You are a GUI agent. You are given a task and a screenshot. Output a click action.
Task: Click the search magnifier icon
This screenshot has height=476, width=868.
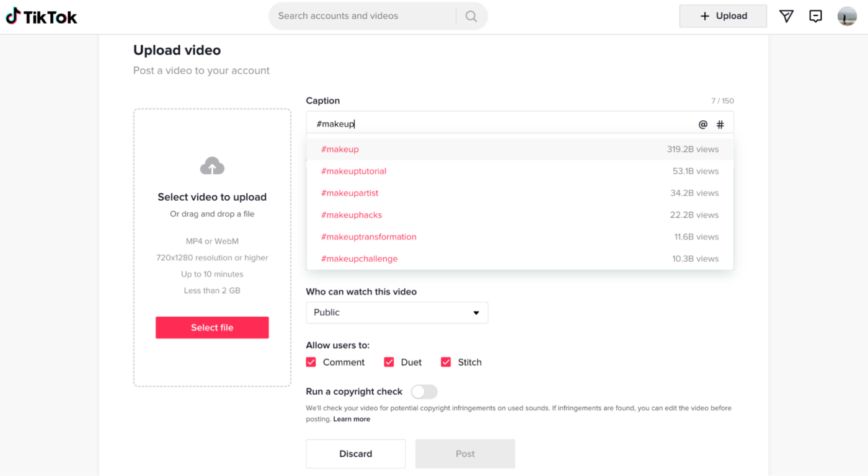[x=471, y=15]
